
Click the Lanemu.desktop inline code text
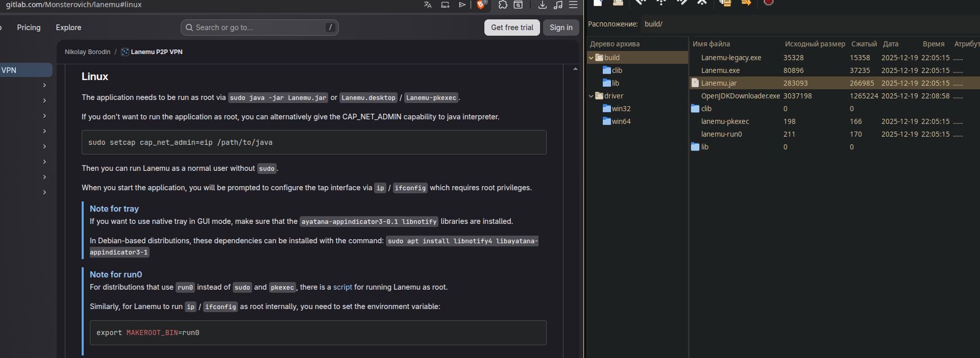(368, 97)
